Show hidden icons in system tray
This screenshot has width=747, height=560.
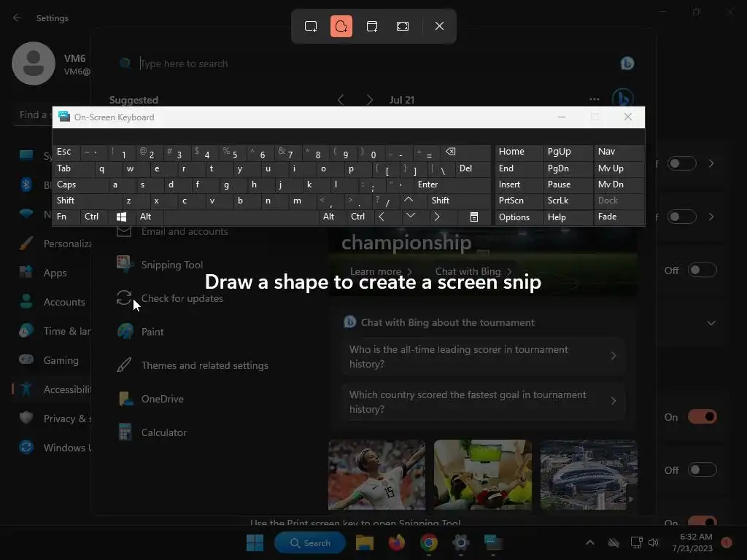click(x=589, y=542)
